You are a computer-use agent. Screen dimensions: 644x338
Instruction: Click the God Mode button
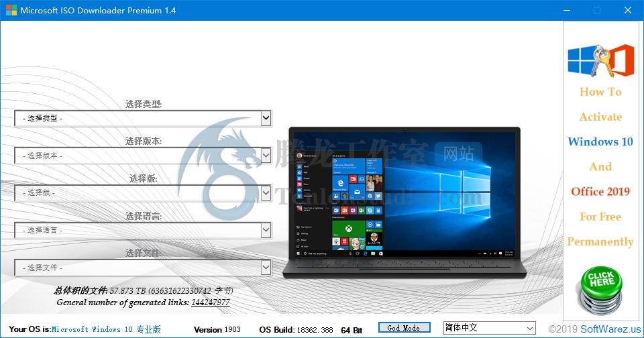point(404,328)
